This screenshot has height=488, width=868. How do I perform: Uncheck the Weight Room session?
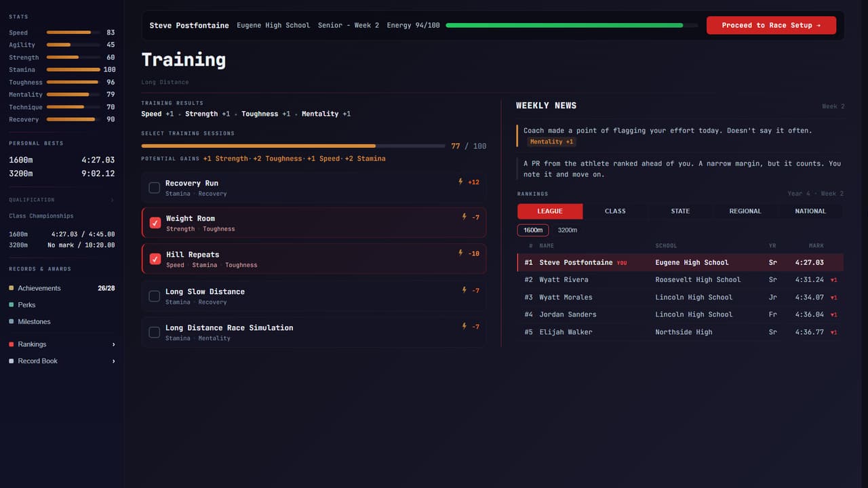point(155,222)
